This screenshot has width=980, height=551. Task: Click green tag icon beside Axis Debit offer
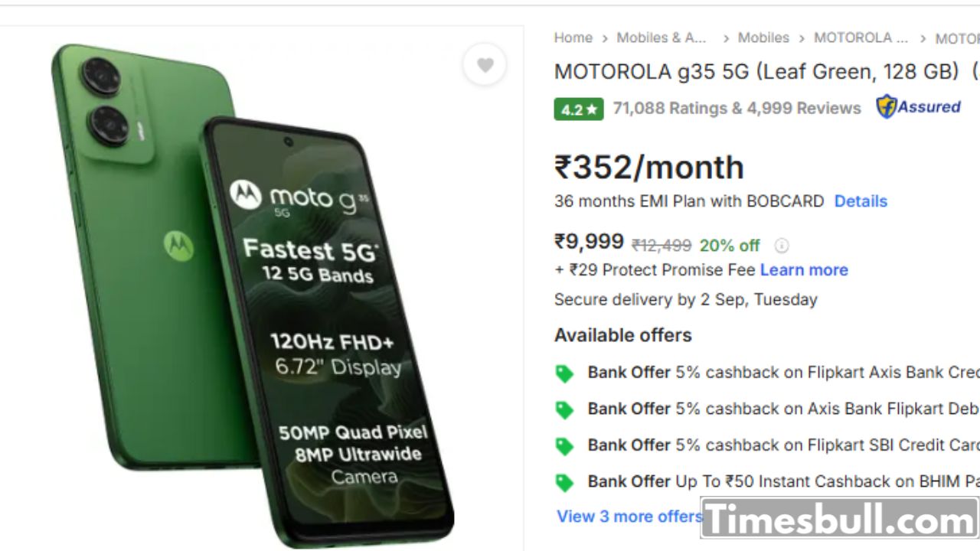point(564,410)
